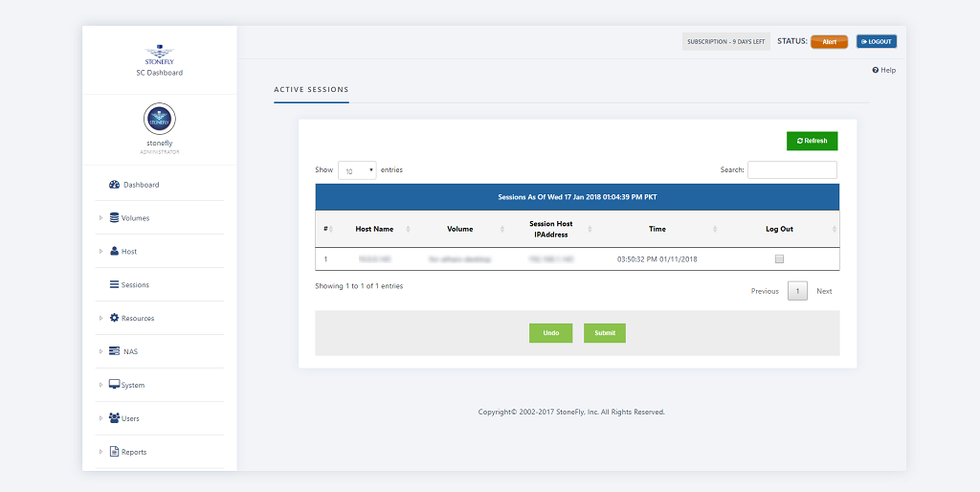Screen dimensions: 980x492
Task: Click the Sessions list icon
Action: (x=114, y=285)
